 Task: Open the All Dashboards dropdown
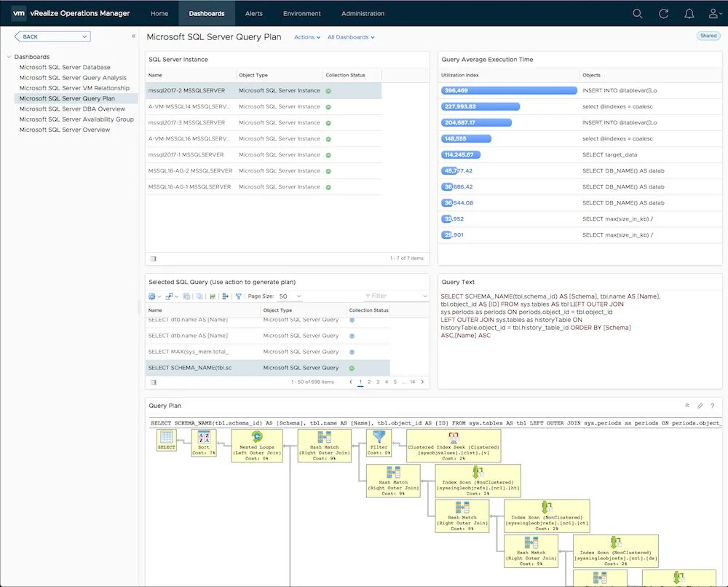click(x=351, y=37)
